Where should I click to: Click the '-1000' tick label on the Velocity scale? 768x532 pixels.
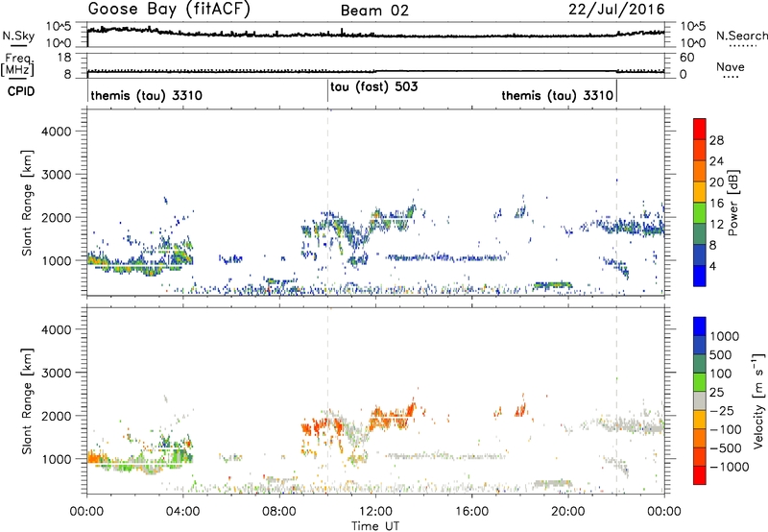coord(730,467)
